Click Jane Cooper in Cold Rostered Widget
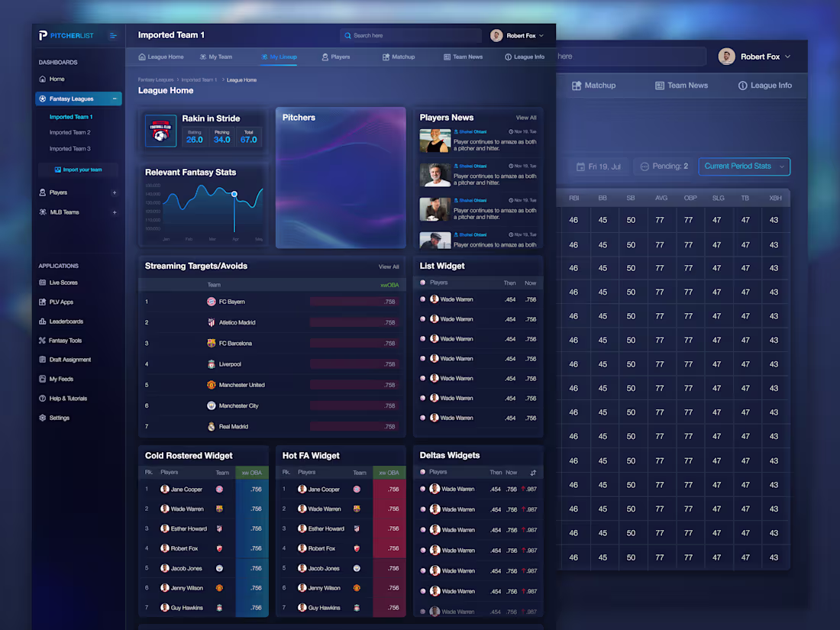This screenshot has height=630, width=840. (186, 489)
